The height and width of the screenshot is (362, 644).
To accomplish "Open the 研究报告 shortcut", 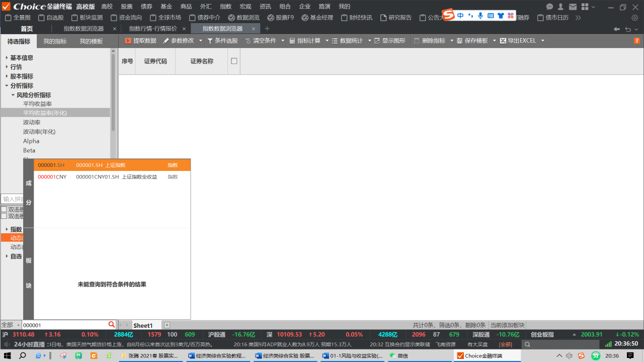I will click(396, 18).
